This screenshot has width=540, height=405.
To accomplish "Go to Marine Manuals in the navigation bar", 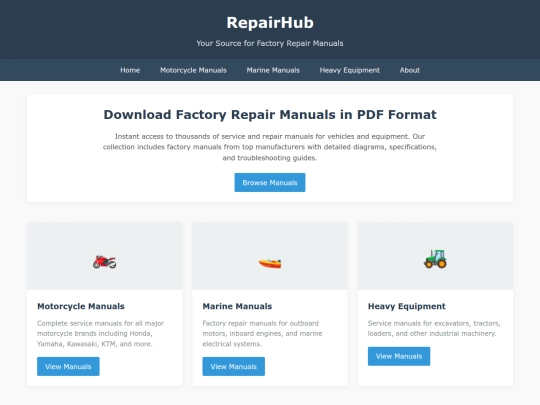I will pos(273,70).
